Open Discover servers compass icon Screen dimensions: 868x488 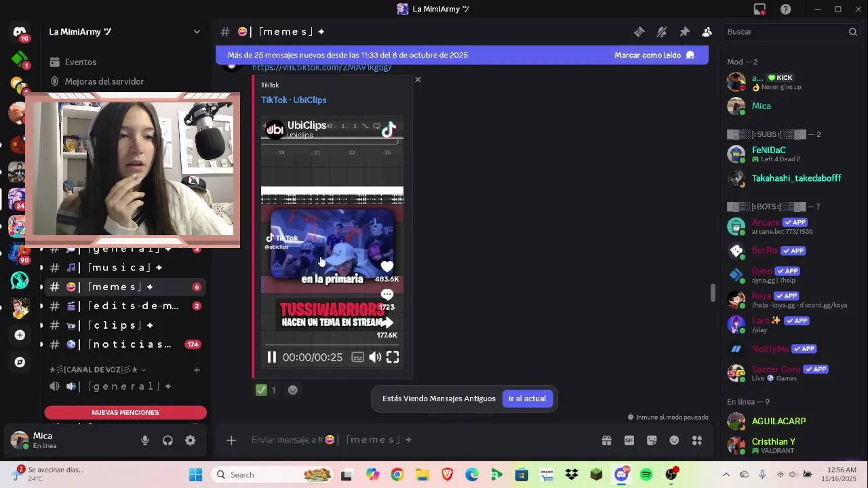(20, 362)
